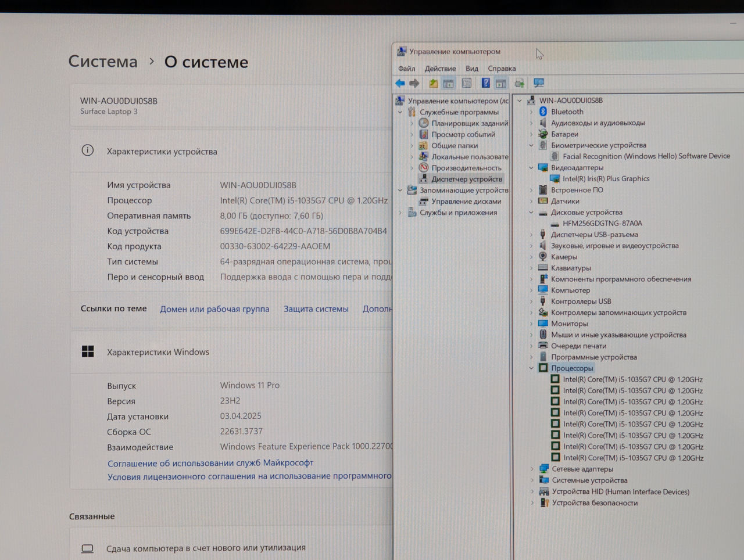
Task: Select Контроллеры запоминающих устройств category
Action: click(x=618, y=313)
